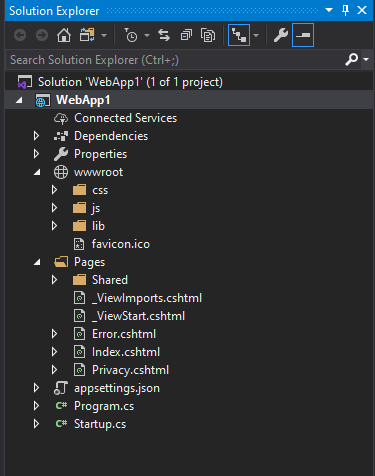The image size is (375, 476).
Task: Close the Solution Explorer panel
Action: (362, 10)
